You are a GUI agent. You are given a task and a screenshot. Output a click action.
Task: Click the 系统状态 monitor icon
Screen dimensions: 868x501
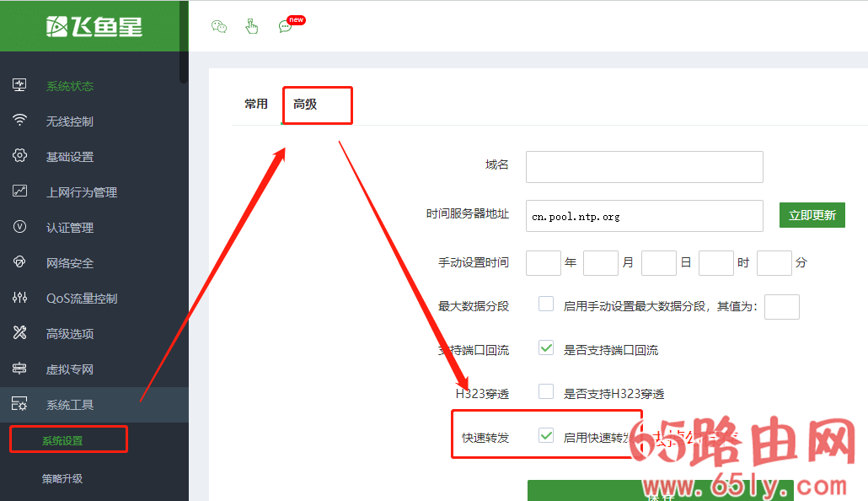tap(19, 85)
